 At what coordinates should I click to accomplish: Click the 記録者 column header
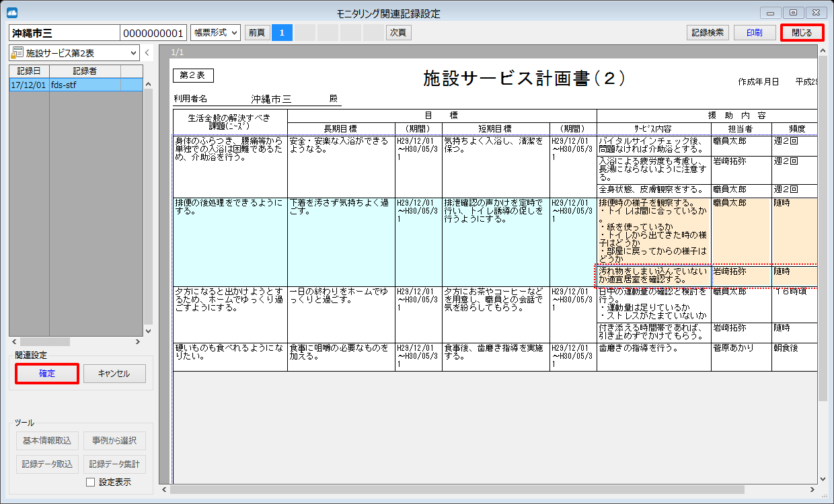[85, 71]
